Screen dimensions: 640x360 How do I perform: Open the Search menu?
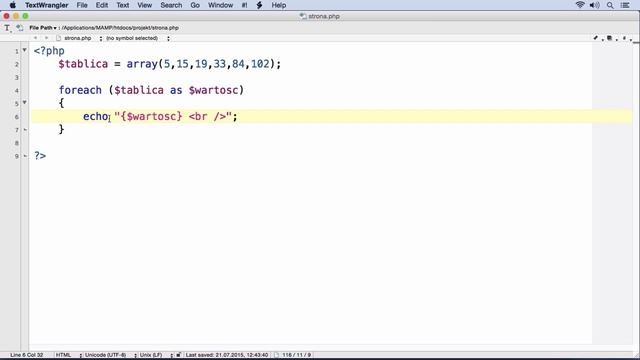[x=171, y=5]
